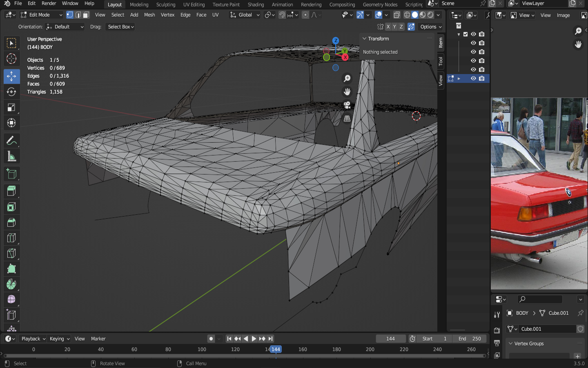Click the 3D cursor tool
This screenshot has width=588, height=368.
11,59
